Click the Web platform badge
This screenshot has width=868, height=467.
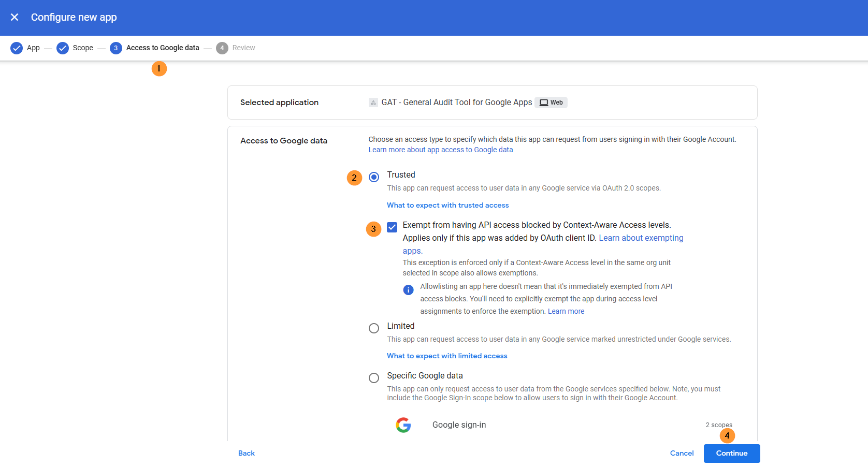click(551, 103)
